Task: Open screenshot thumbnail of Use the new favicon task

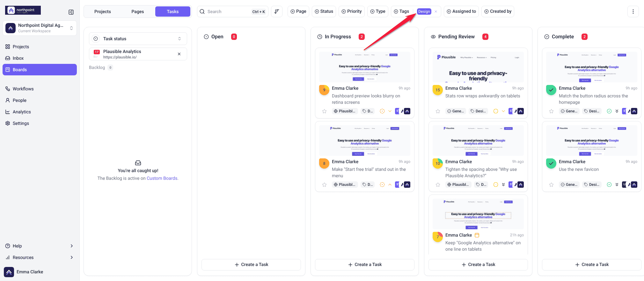Action: pyautogui.click(x=592, y=140)
